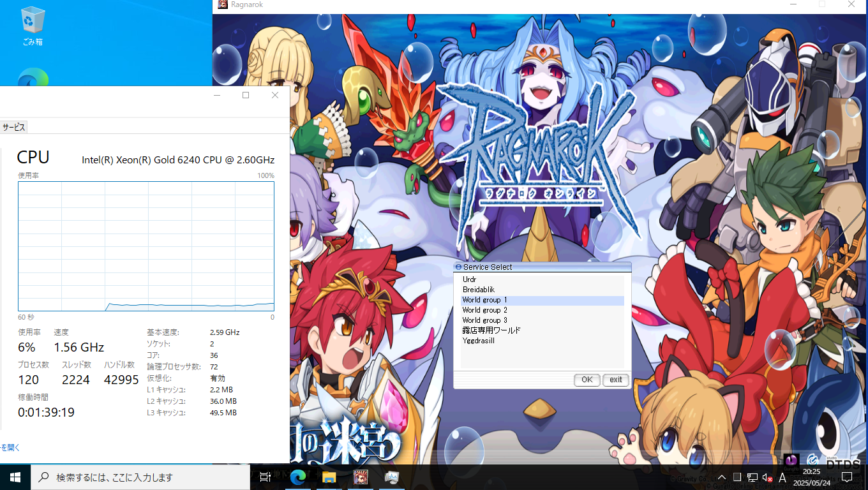This screenshot has height=490, width=868.
Task: Click the を開く link in Task Manager
Action: (10, 447)
